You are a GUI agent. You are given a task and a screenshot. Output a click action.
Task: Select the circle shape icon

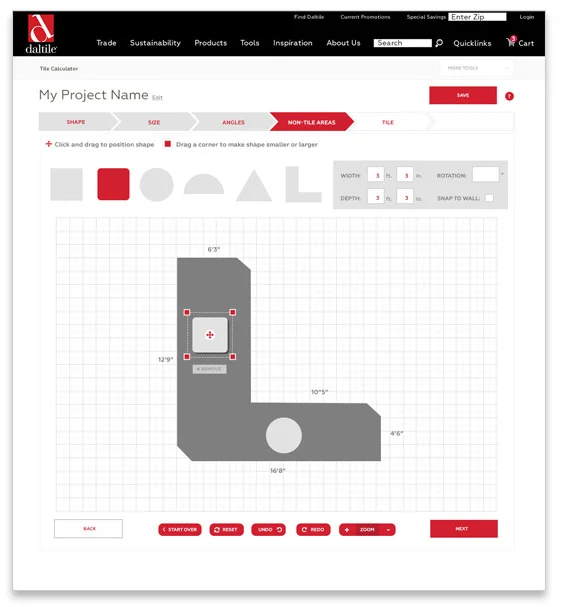[156, 185]
